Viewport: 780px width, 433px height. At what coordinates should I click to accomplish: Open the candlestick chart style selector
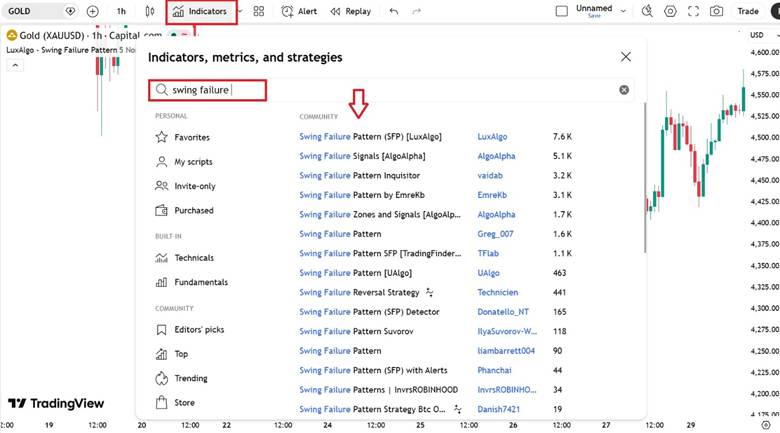tap(149, 11)
